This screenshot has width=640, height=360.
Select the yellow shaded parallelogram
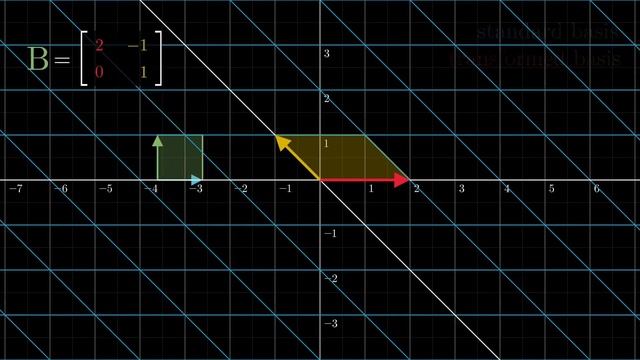(x=342, y=158)
